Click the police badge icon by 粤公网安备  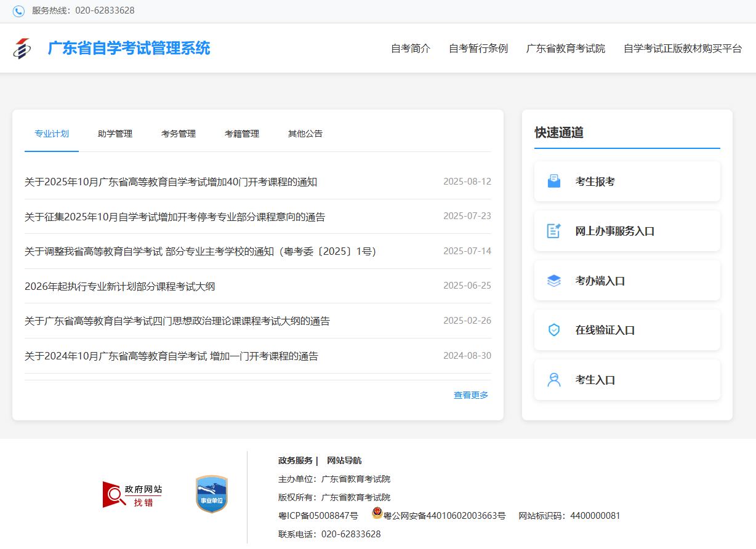pyautogui.click(x=377, y=513)
